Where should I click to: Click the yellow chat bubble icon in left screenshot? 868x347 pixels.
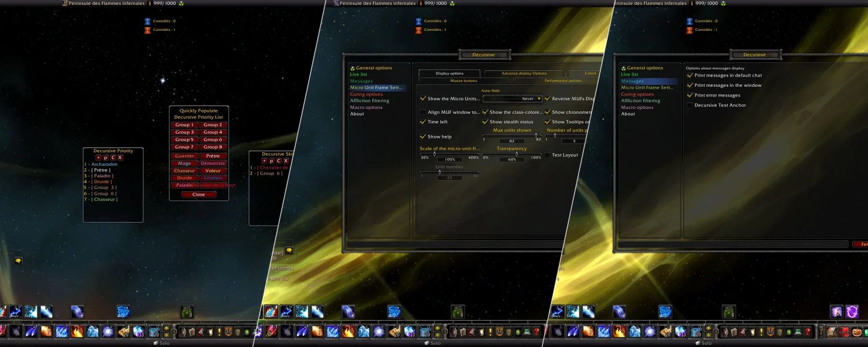point(18,261)
